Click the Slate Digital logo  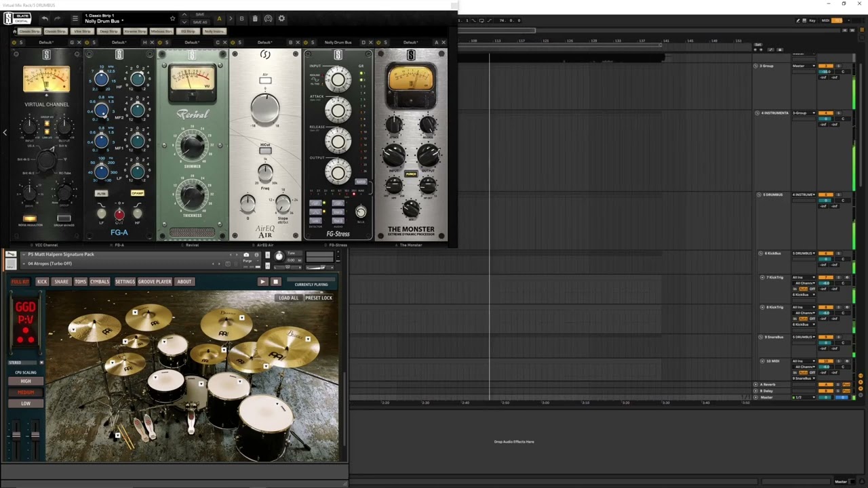tap(18, 18)
